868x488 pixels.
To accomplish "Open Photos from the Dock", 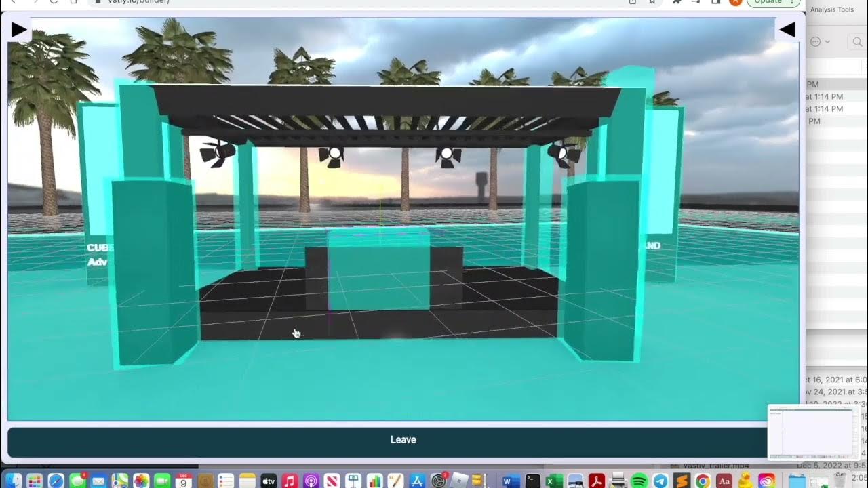I will [x=141, y=481].
